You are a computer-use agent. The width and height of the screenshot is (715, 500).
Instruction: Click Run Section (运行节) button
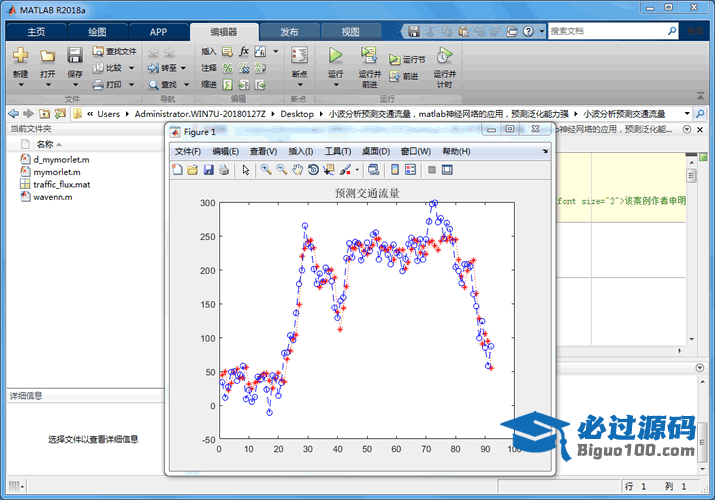pos(407,59)
